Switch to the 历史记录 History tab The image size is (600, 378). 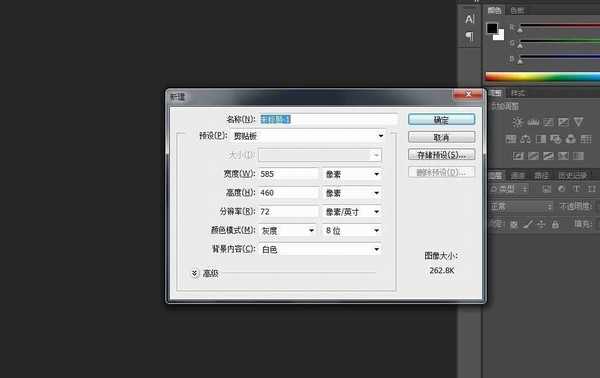click(x=572, y=176)
